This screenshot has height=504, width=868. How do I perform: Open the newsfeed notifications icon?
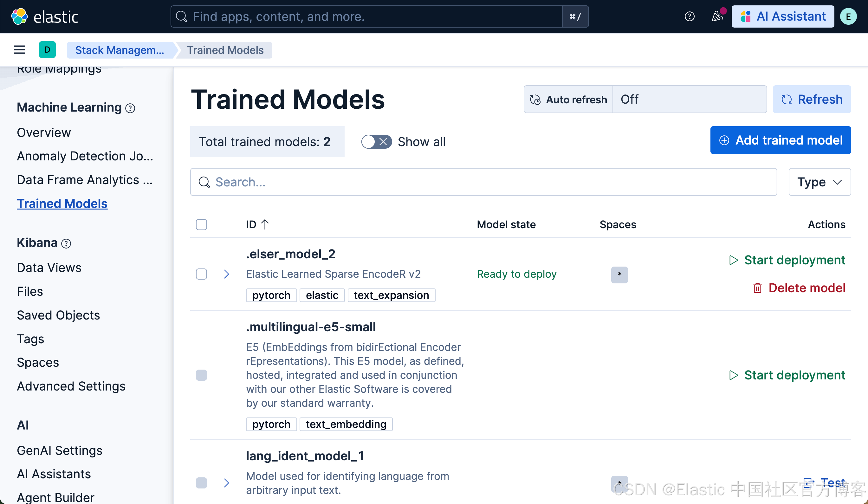tap(717, 16)
